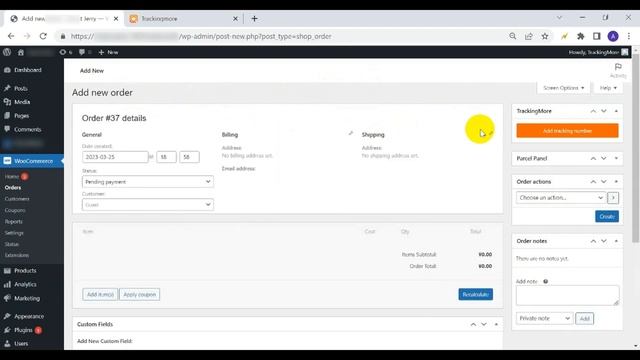Click the hour input field

tap(167, 157)
